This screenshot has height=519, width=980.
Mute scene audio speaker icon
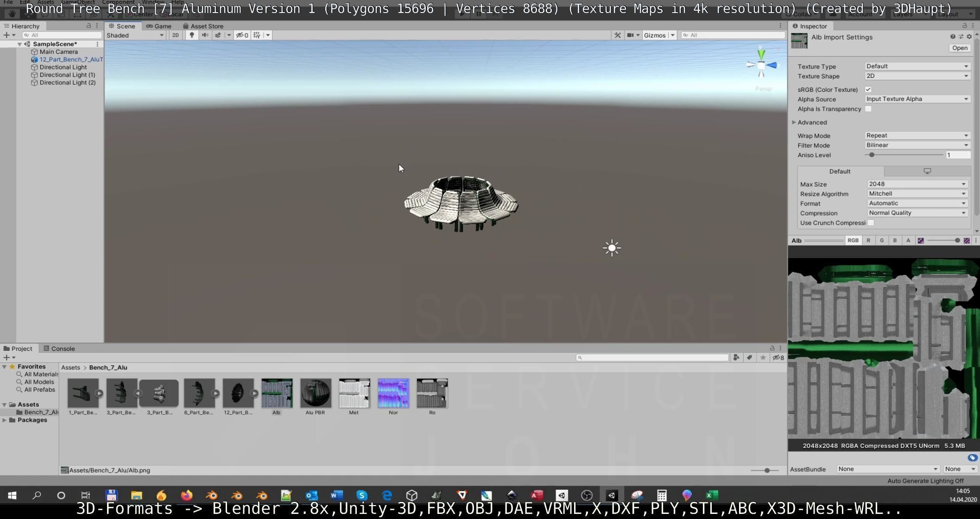coord(205,35)
